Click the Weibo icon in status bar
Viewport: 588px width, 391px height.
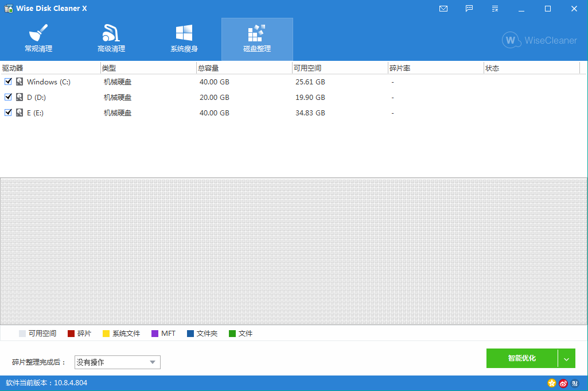pyautogui.click(x=563, y=383)
